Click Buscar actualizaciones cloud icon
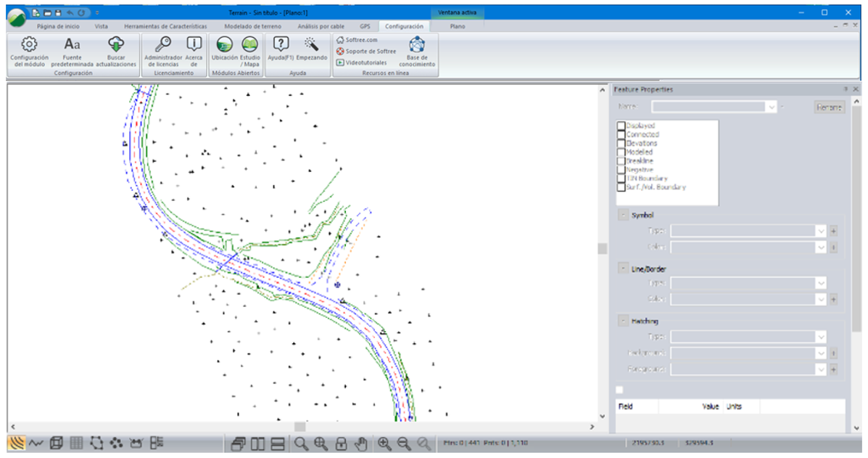The width and height of the screenshot is (868, 458). (116, 44)
